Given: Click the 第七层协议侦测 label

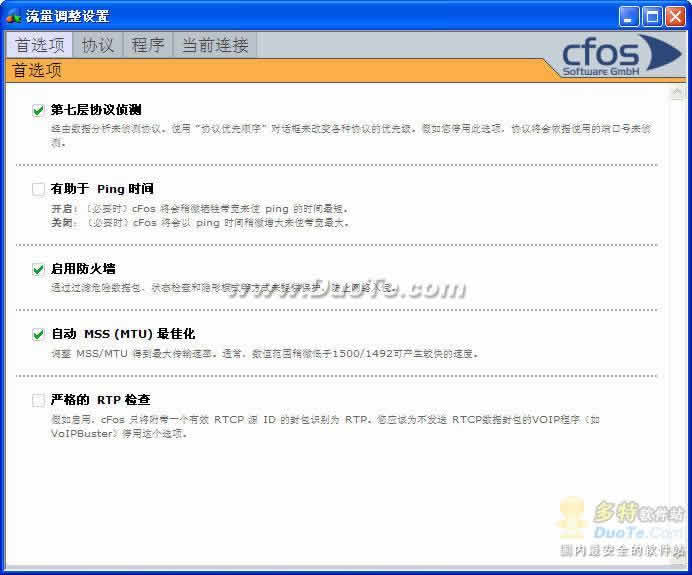Looking at the screenshot, I should (96, 109).
